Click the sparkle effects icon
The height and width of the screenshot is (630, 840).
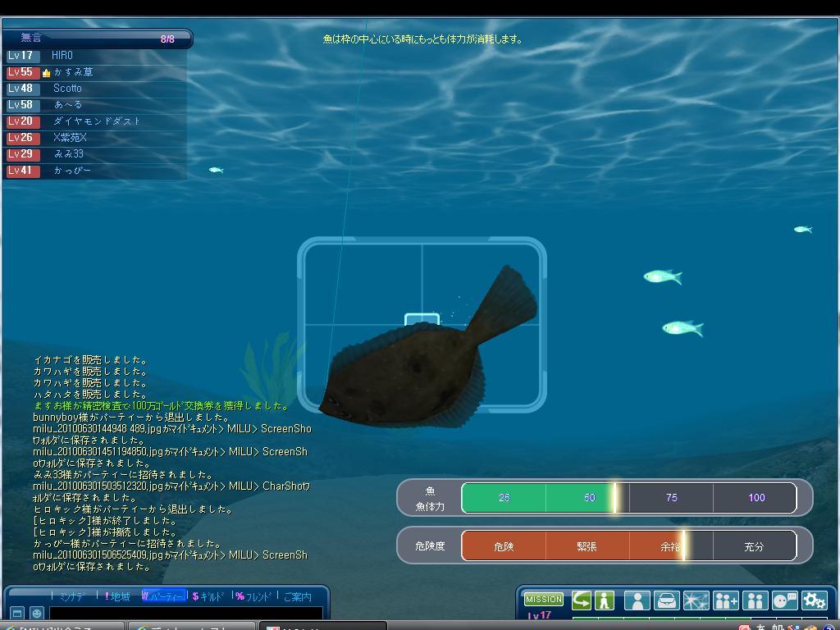pos(696,600)
